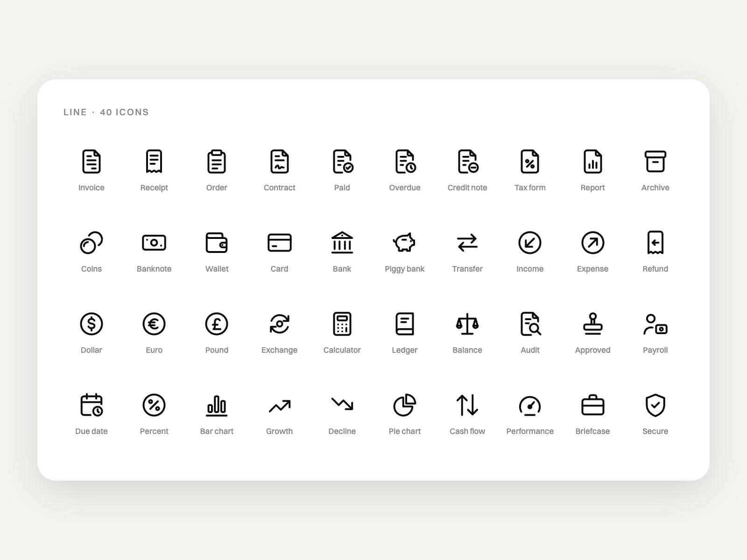Click the Invoice document icon
This screenshot has width=747, height=560.
point(92,161)
